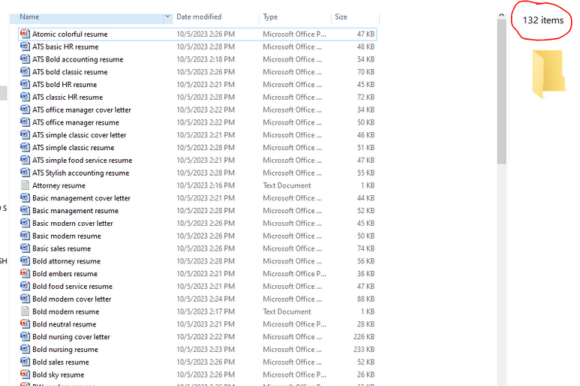Click the large folder icon in details pane
The image size is (580, 386).
[x=549, y=73]
